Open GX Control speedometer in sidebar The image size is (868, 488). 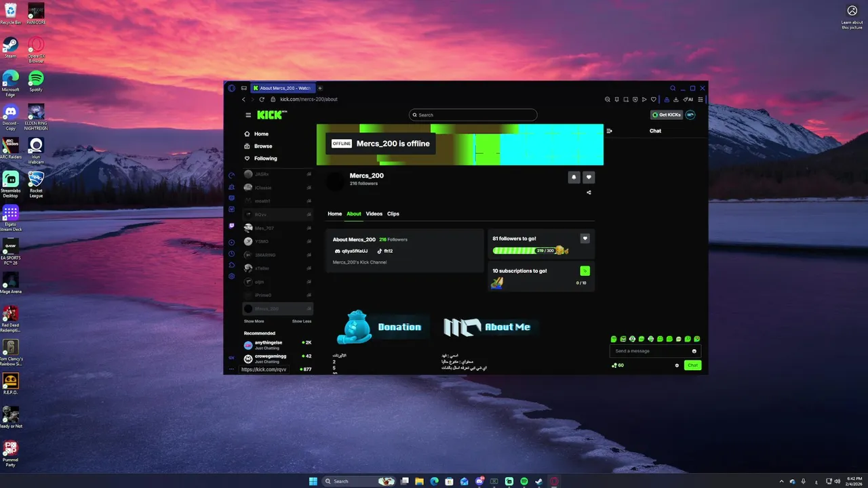(x=231, y=176)
